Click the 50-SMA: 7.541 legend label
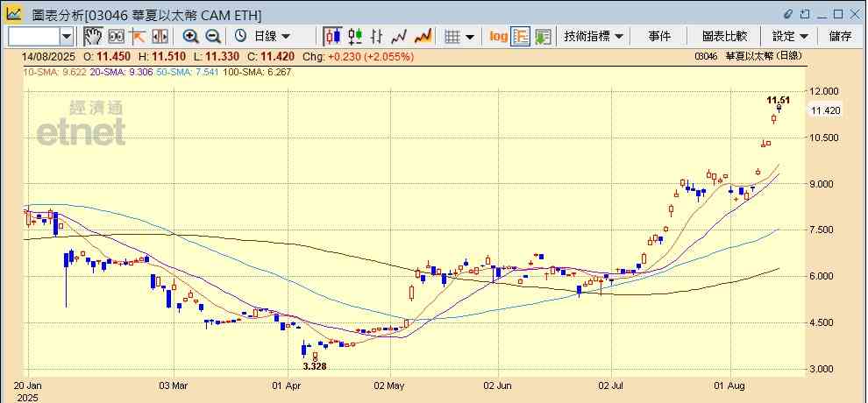Viewport: 868px width, 403px height. pyautogui.click(x=187, y=72)
